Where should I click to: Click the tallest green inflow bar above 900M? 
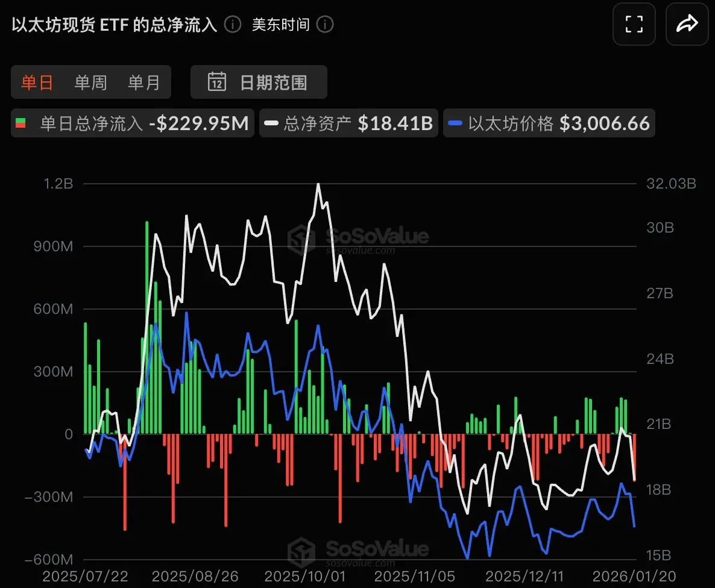pos(147,327)
